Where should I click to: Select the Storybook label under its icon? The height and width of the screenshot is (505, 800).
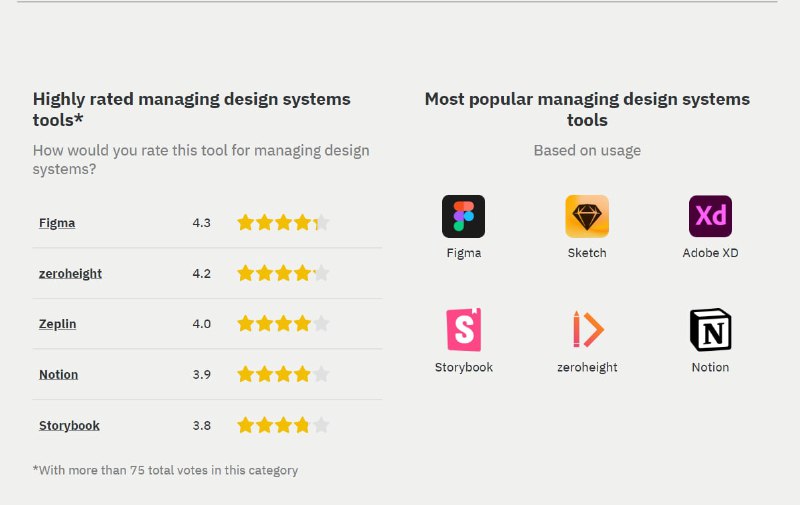(464, 367)
